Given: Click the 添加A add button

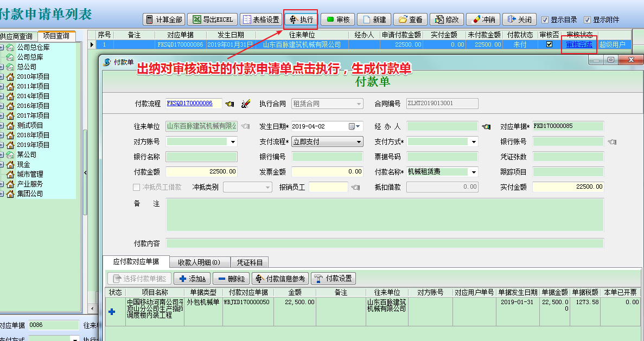Looking at the screenshot, I should pos(192,279).
